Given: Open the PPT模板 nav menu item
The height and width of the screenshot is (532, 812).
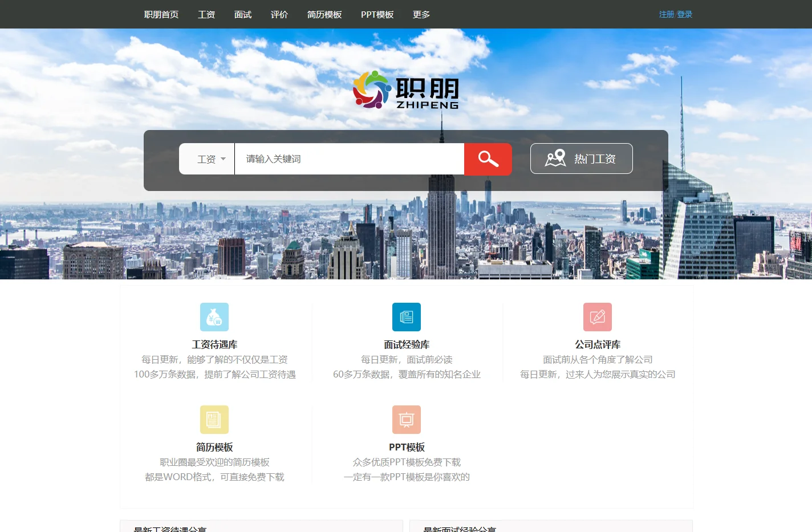Looking at the screenshot, I should [377, 14].
